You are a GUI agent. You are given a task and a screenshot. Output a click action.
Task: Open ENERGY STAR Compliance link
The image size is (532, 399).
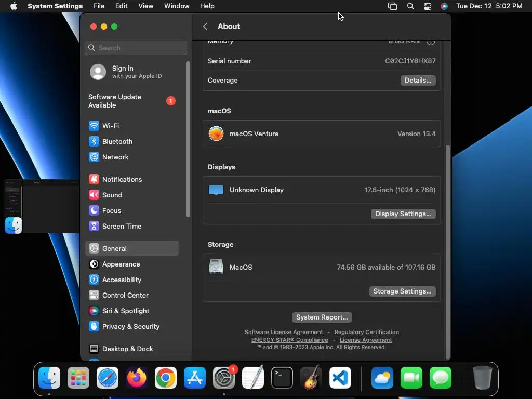click(x=290, y=340)
